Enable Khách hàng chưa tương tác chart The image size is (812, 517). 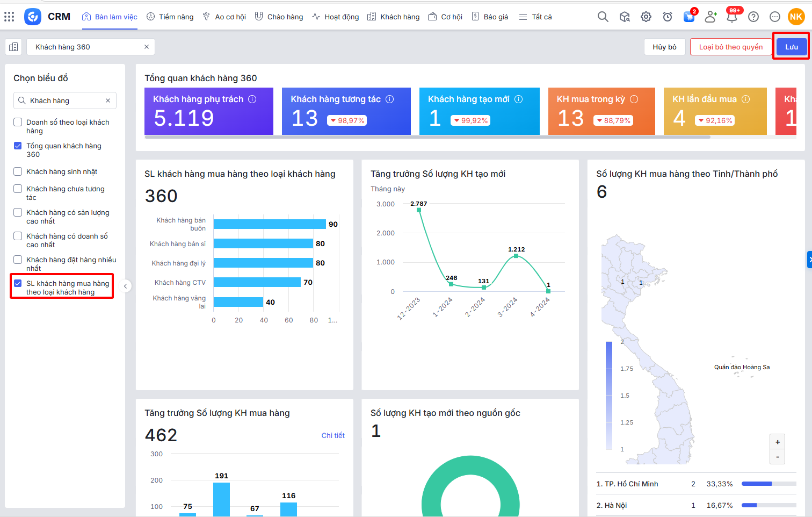(18, 189)
